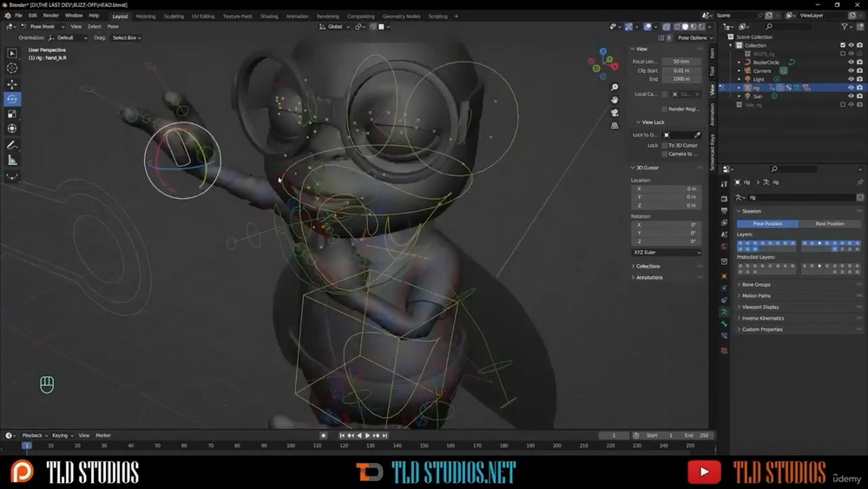Click the Blender logo menu icon
868x489 pixels.
tap(7, 16)
